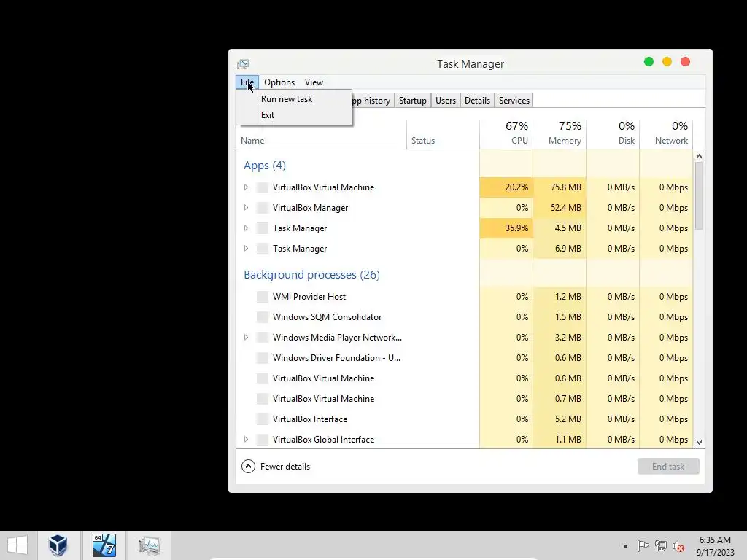Switch to Task Manager taskbar icon
This screenshot has height=560, width=747.
click(150, 545)
